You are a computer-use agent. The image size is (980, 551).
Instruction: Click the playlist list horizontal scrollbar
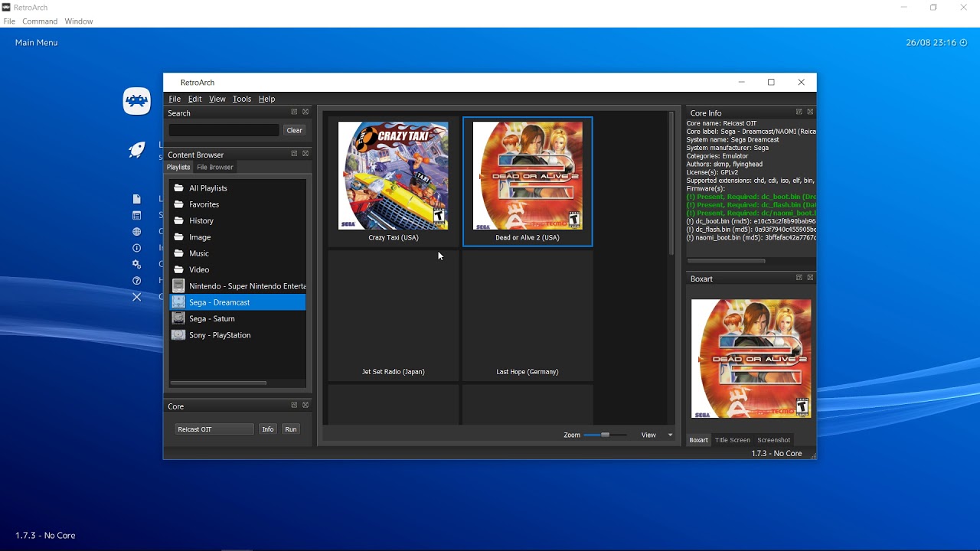click(218, 383)
